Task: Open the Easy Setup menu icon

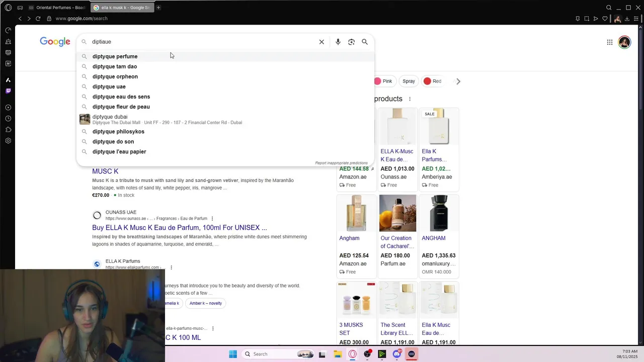Action: [x=636, y=19]
